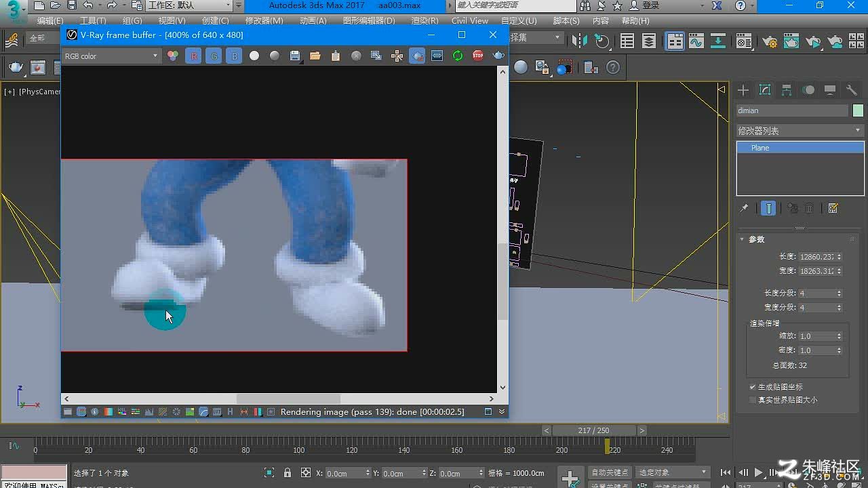The width and height of the screenshot is (868, 488).
Task: Open configure modifier sets icon
Action: click(833, 208)
